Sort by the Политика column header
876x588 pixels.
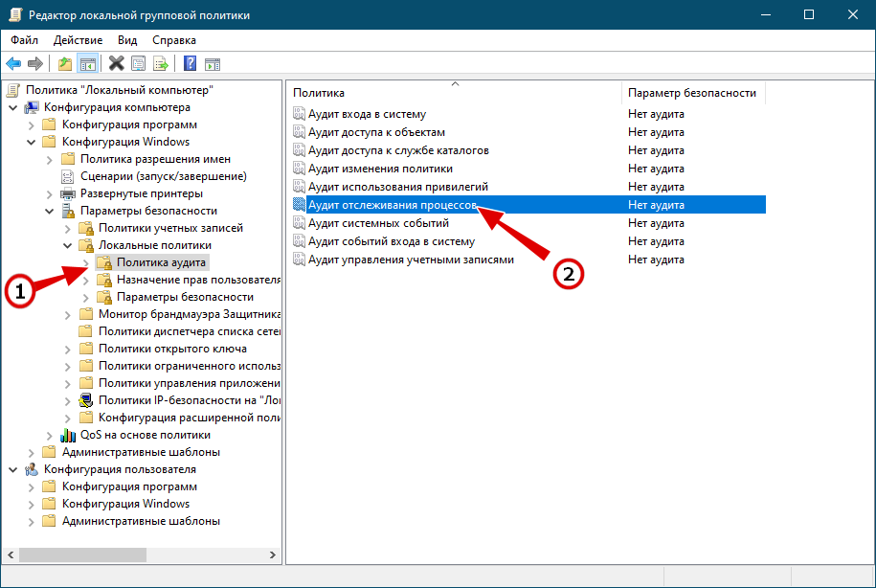[x=455, y=93]
